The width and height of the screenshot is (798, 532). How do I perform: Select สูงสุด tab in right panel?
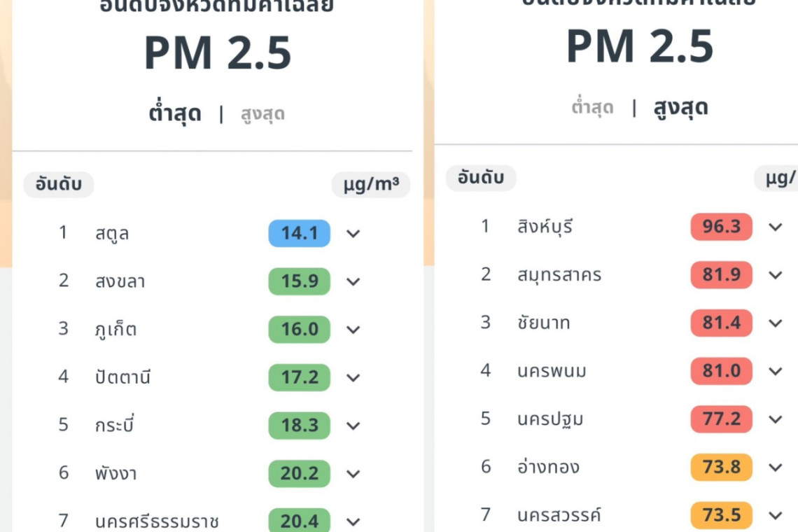681,108
